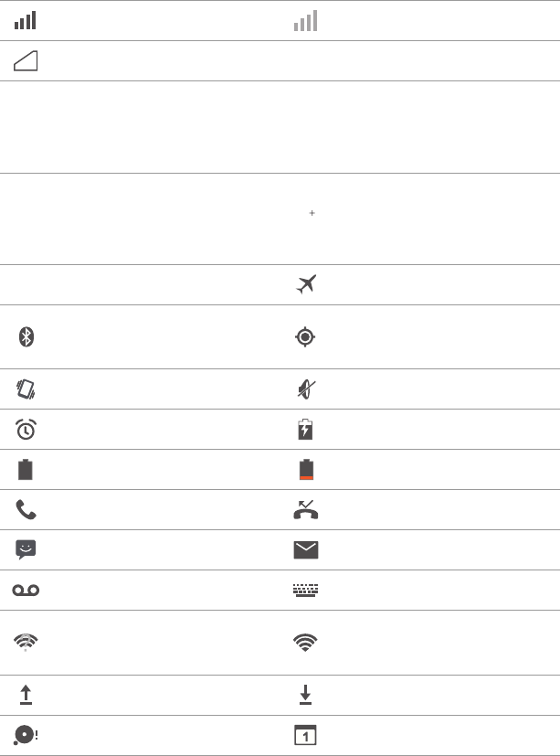This screenshot has width=560, height=756.
Task: Select the airplane mode icon
Action: click(306, 284)
